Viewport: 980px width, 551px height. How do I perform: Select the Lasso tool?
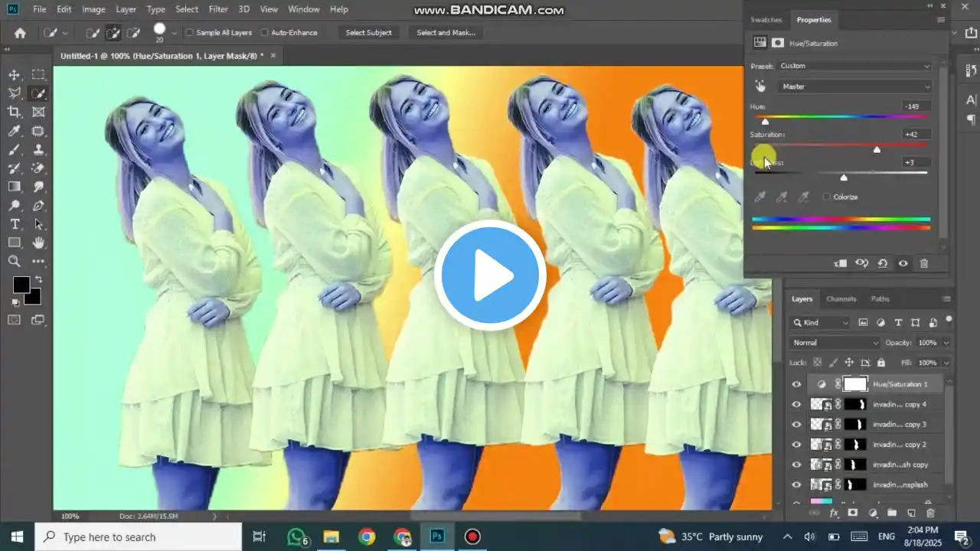pyautogui.click(x=14, y=93)
